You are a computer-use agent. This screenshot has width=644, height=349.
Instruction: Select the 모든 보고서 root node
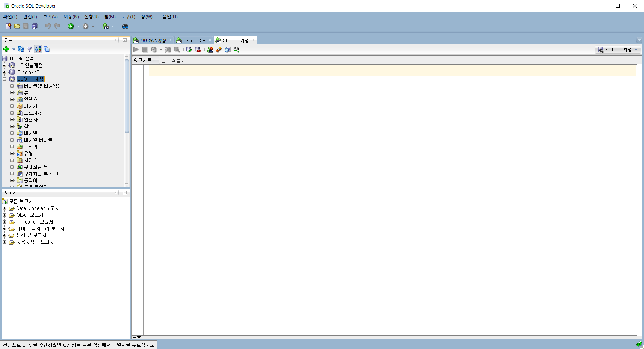pos(21,201)
